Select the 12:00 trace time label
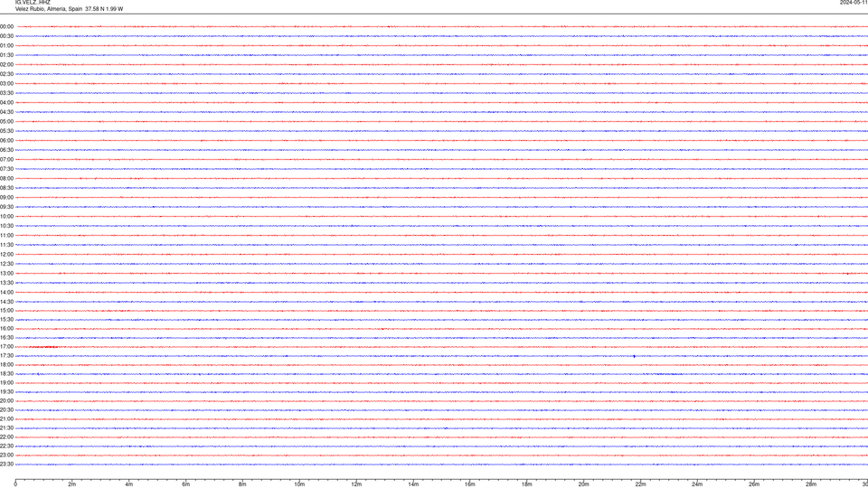 (6, 255)
